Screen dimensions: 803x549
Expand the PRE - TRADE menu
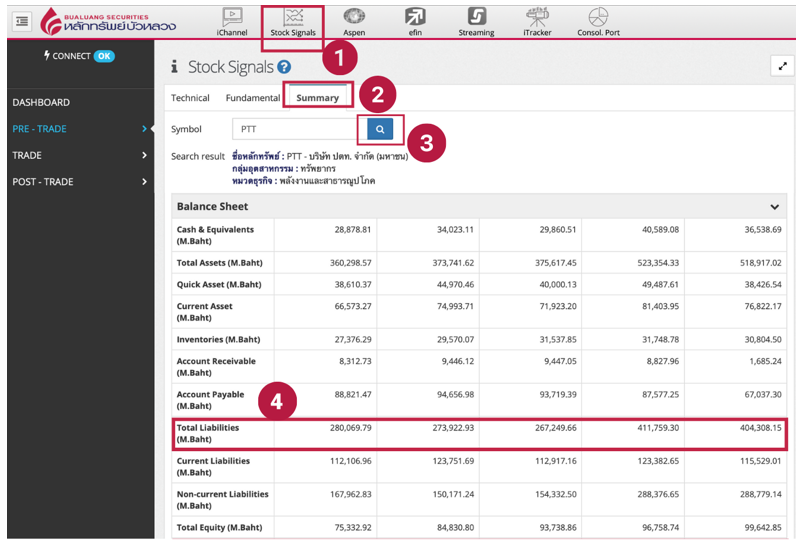pyautogui.click(x=80, y=129)
